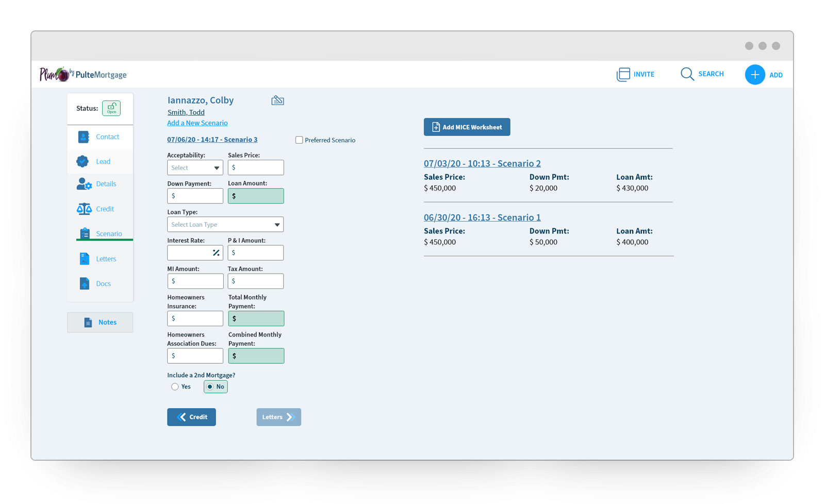This screenshot has width=825, height=504.
Task: Click the Add MICE Worksheet button
Action: [x=467, y=127]
